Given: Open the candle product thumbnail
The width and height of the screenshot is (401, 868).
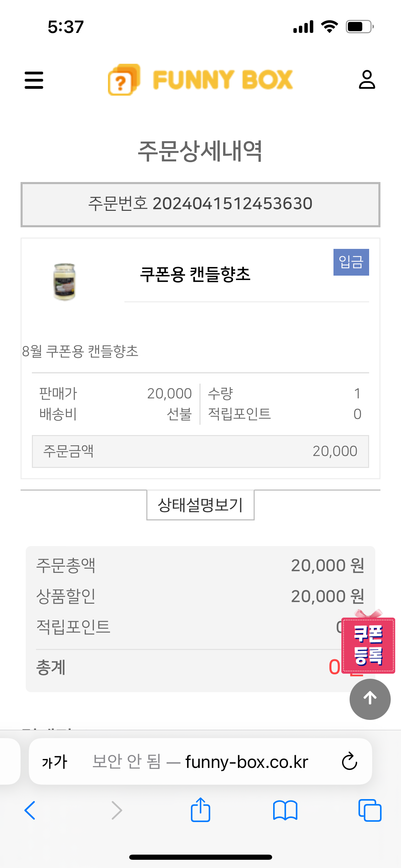Looking at the screenshot, I should 64,282.
